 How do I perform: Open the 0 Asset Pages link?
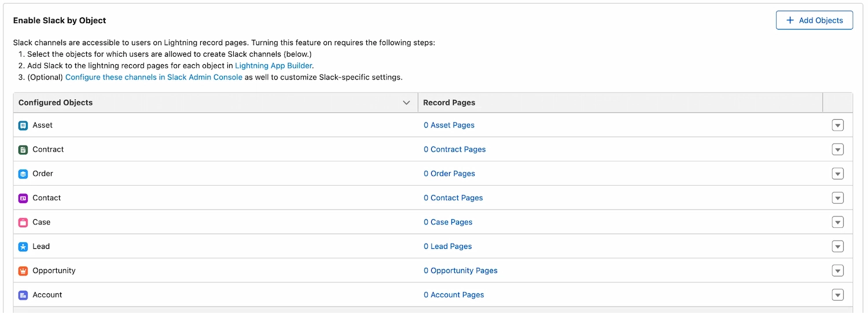[449, 125]
